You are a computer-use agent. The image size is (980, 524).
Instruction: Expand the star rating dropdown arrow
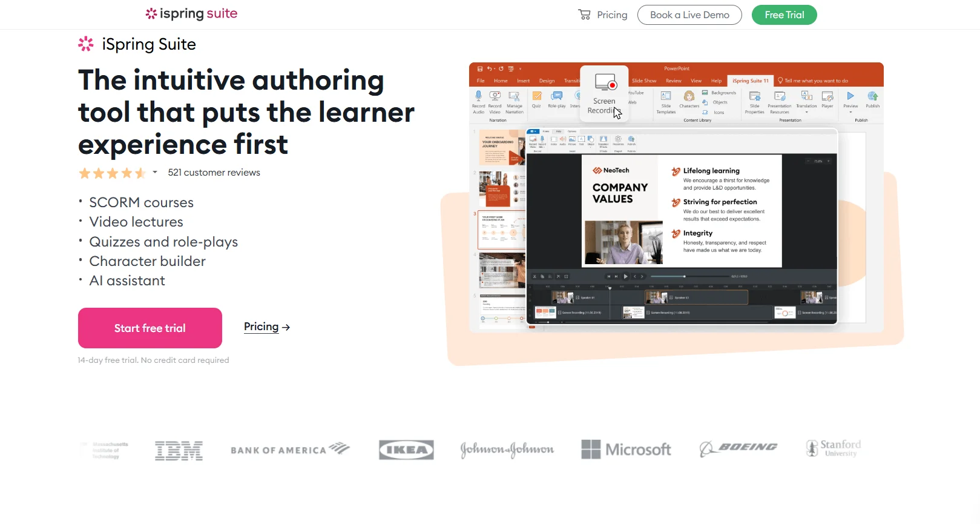[155, 173]
